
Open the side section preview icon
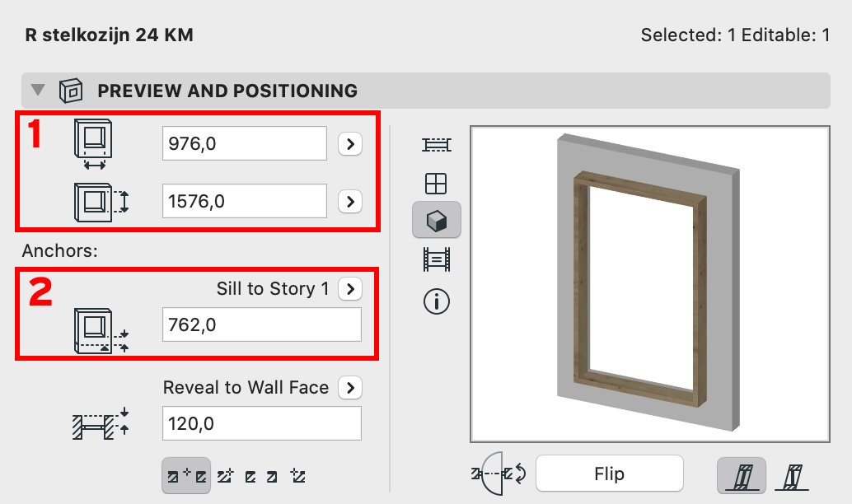click(437, 259)
